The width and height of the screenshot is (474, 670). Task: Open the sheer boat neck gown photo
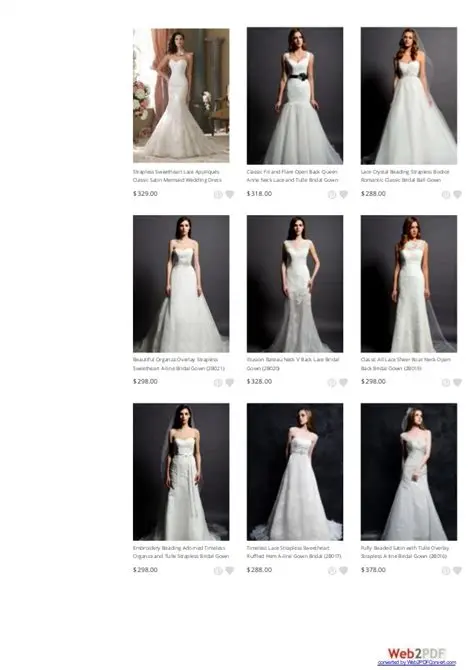pos(409,284)
